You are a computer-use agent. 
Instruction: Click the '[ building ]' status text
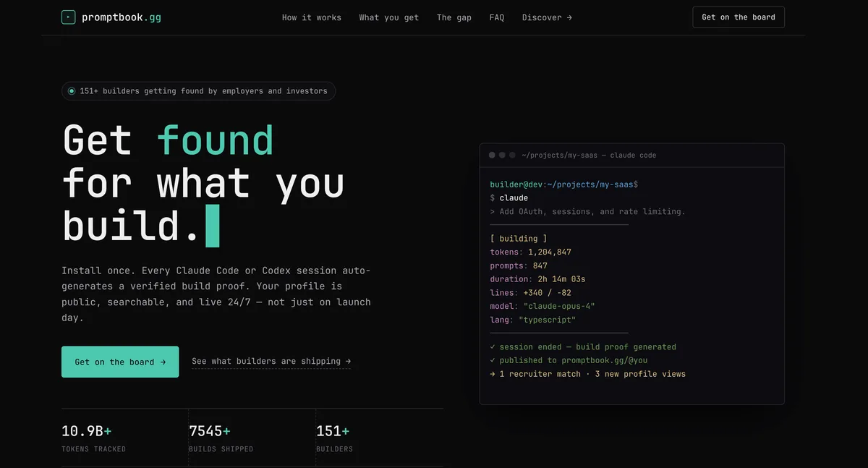(x=519, y=238)
